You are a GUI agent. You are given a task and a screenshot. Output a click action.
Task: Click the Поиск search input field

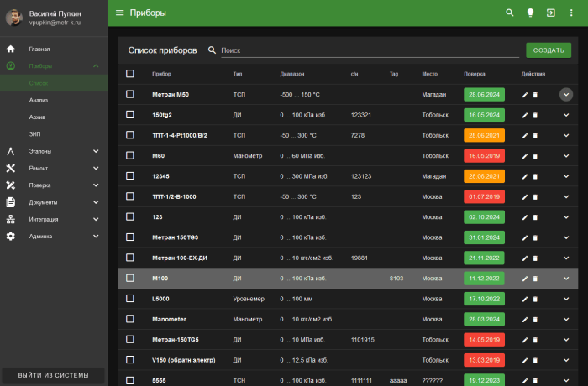pyautogui.click(x=368, y=50)
